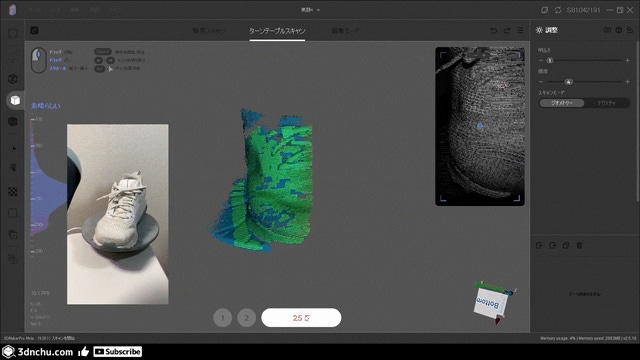
Task: Click the white button showing 25
Action: tap(301, 318)
